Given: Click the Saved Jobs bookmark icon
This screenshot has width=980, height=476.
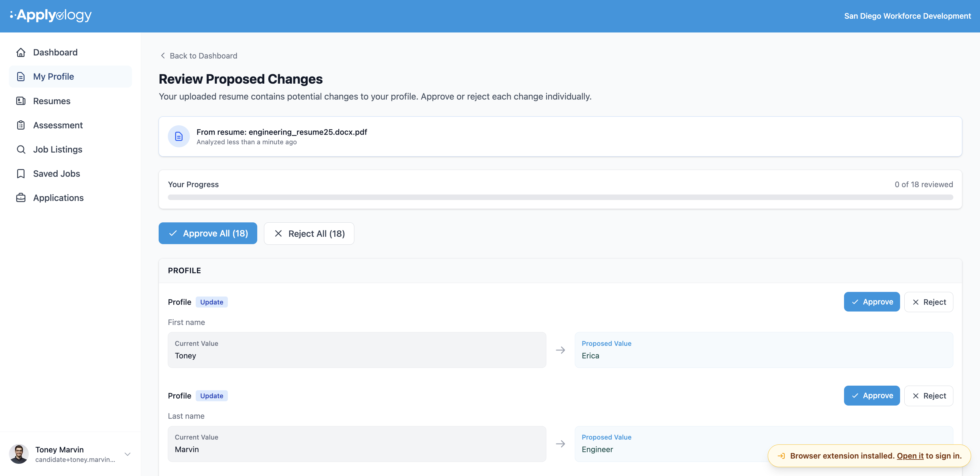Looking at the screenshot, I should click(x=21, y=173).
